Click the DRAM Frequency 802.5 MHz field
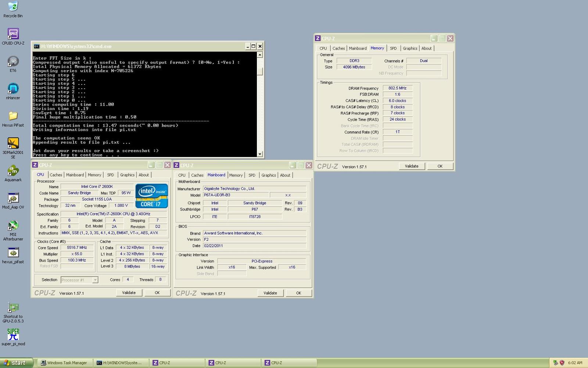588x368 pixels. click(398, 88)
